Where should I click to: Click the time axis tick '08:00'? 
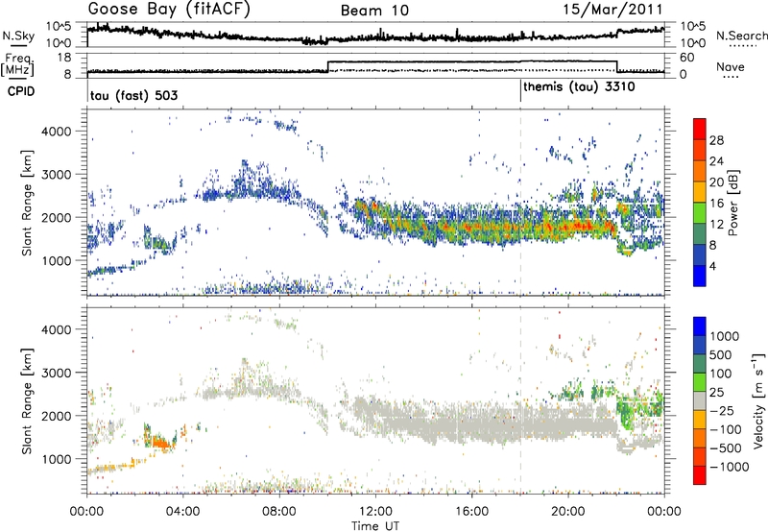pyautogui.click(x=279, y=512)
